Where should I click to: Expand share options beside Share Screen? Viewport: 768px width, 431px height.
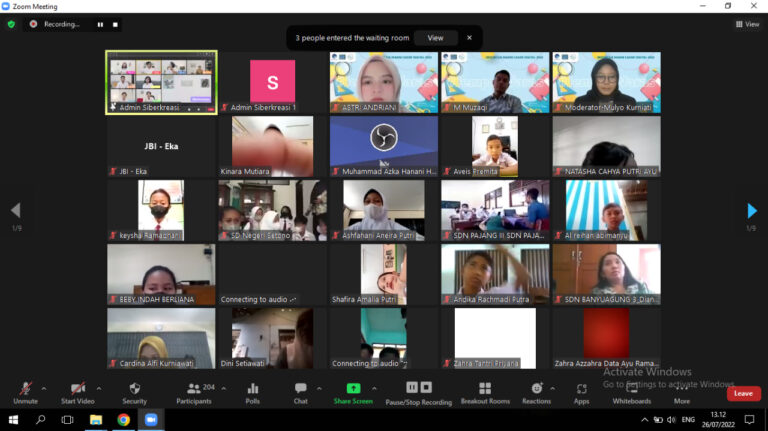coord(374,388)
